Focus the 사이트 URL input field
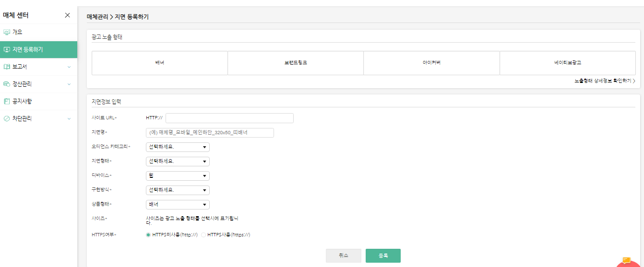 (229, 118)
